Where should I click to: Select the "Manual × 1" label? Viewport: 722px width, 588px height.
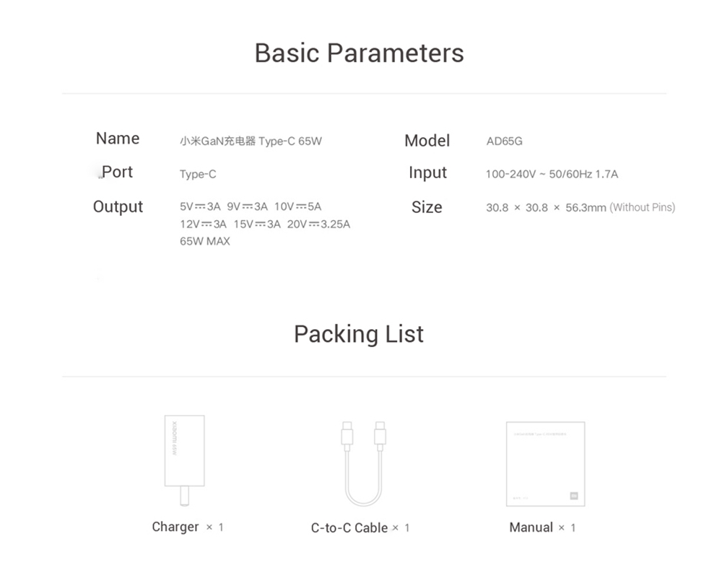click(542, 528)
